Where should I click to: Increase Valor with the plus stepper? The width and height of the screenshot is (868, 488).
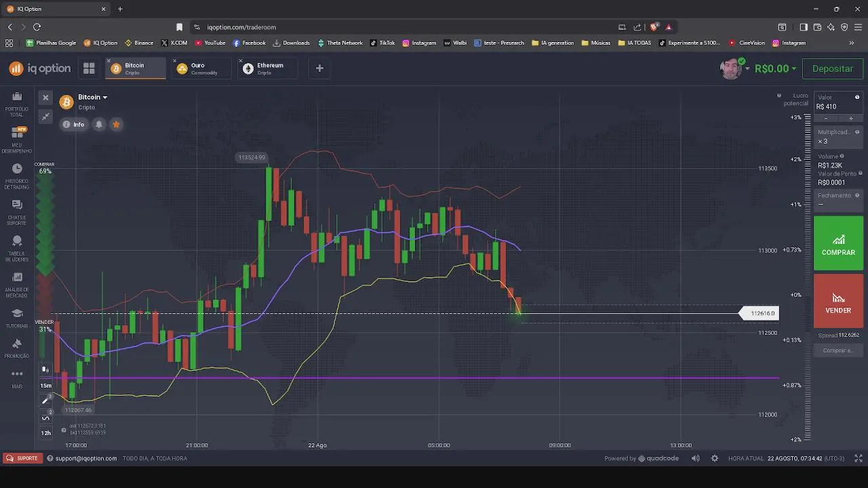pos(851,119)
